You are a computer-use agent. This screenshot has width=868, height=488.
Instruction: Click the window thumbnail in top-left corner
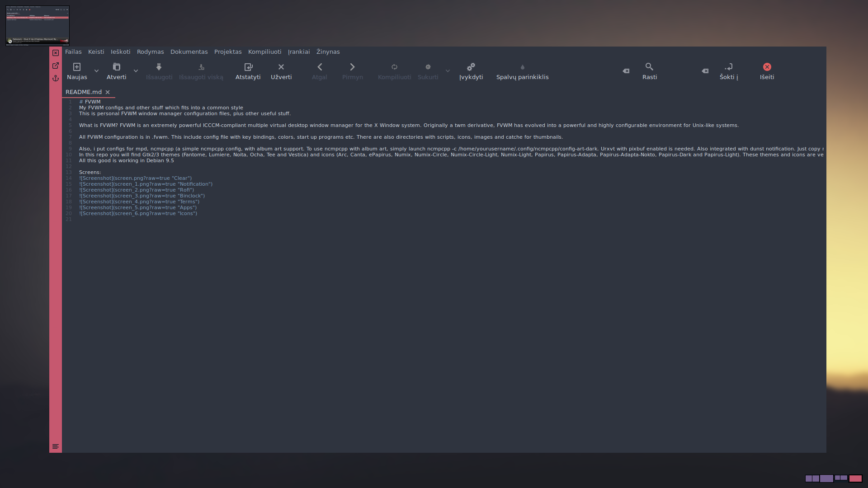coord(38,26)
